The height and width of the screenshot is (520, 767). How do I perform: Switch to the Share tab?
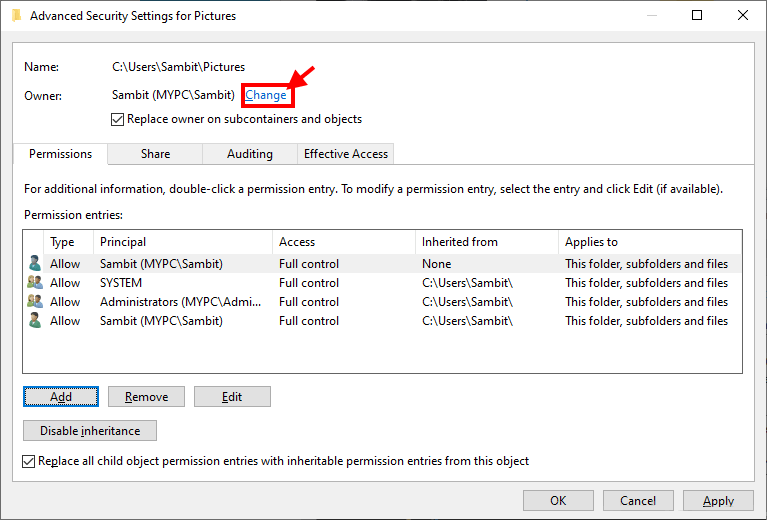coord(155,154)
